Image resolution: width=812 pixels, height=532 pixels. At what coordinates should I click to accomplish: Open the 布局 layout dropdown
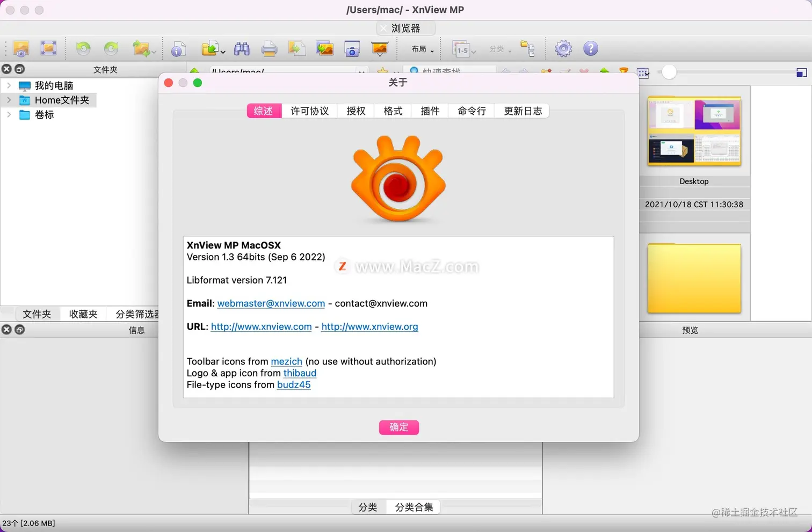tap(423, 49)
